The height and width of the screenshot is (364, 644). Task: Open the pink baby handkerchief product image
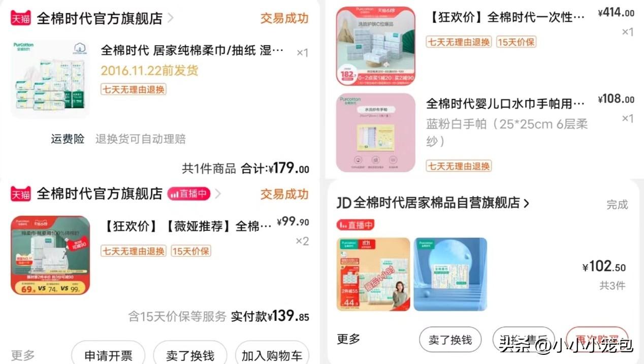[x=376, y=133]
